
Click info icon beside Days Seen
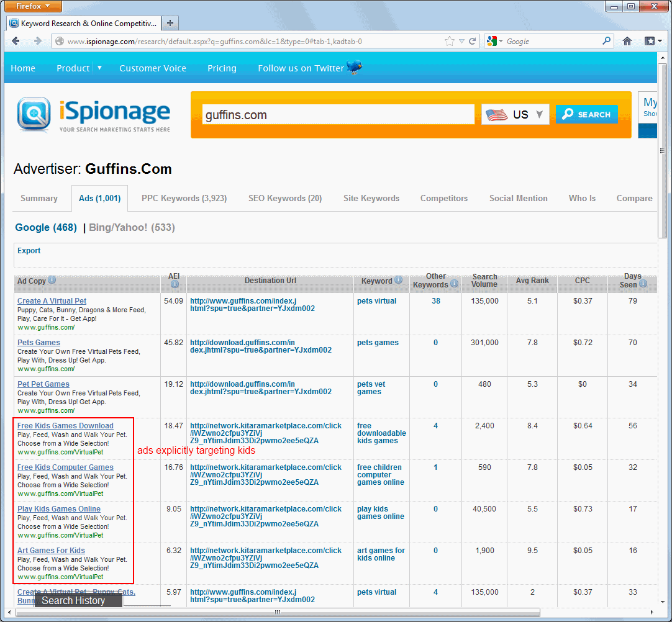(643, 284)
